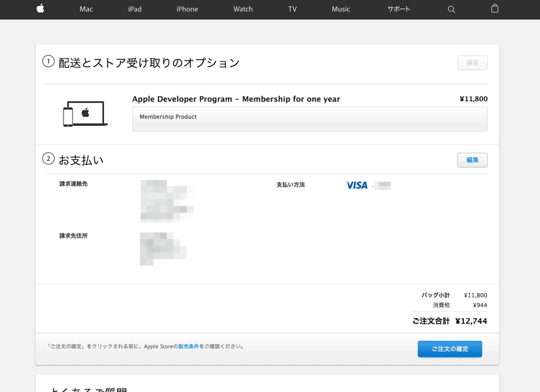Image resolution: width=540 pixels, height=392 pixels.
Task: Open the 販売条件 link
Action: click(x=188, y=346)
